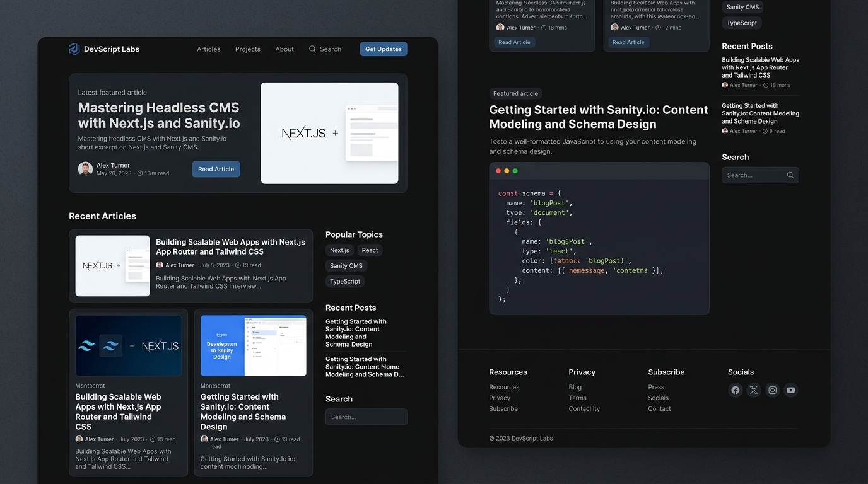
Task: Click Privacy link under Resources footer column
Action: point(500,398)
